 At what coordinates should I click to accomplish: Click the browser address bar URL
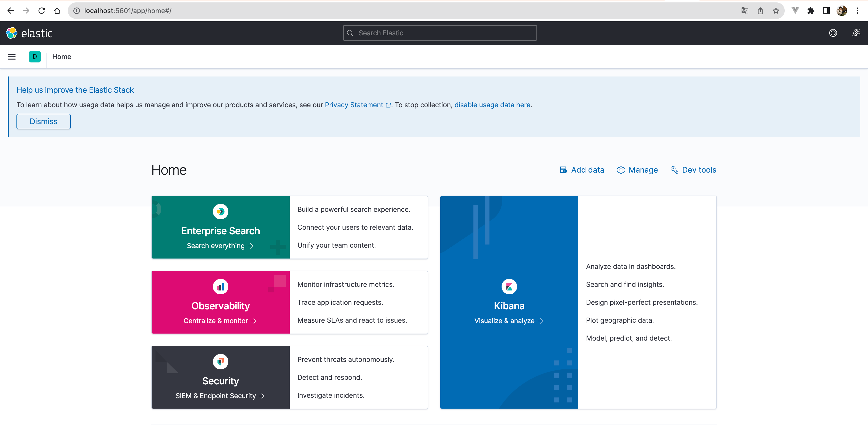[128, 11]
